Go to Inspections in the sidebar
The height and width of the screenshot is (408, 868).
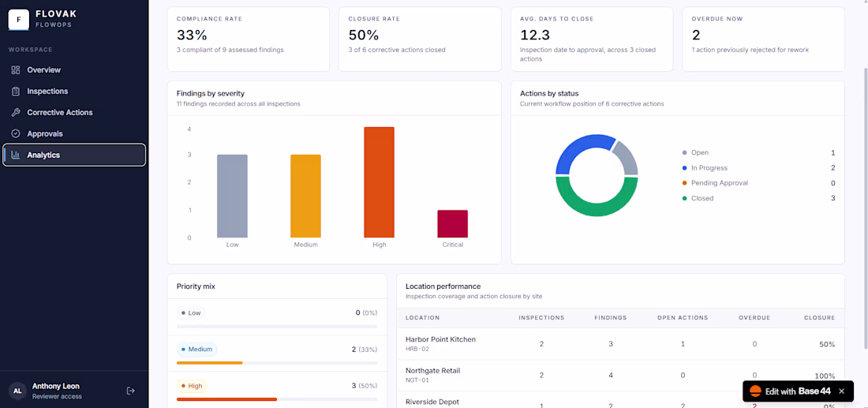point(74,92)
